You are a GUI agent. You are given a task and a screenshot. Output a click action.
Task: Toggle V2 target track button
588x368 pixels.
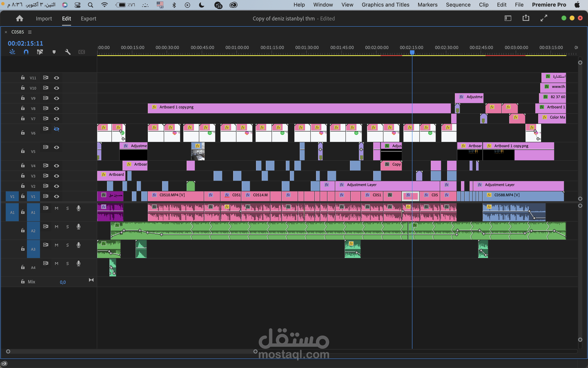coord(33,186)
